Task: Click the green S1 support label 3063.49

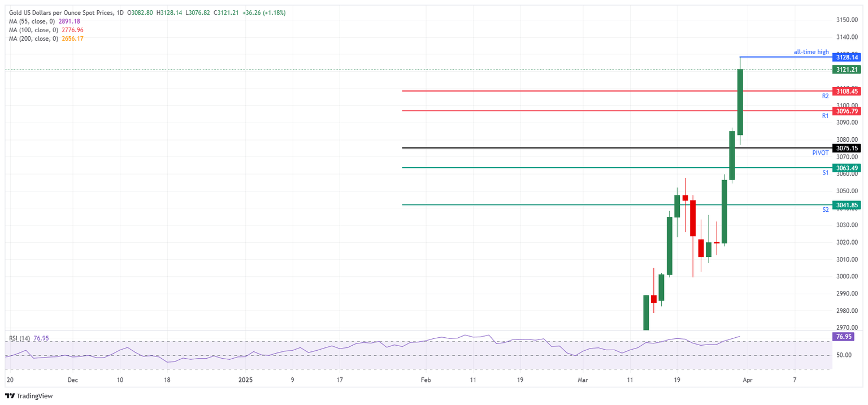Action: [x=847, y=168]
